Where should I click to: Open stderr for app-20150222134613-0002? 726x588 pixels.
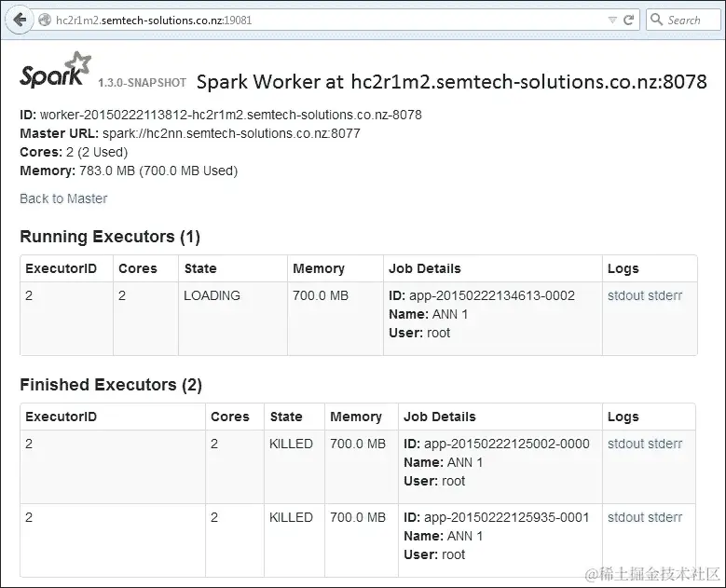coord(664,295)
